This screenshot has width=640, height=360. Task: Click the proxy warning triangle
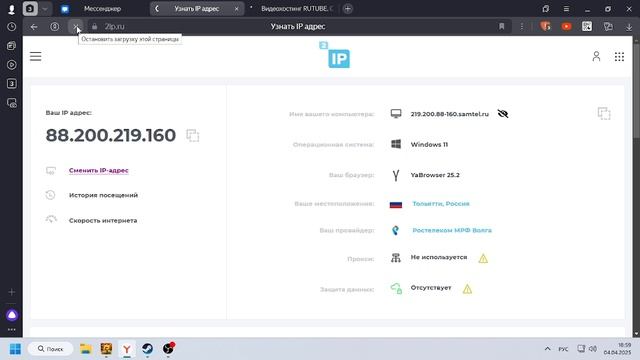[x=483, y=258]
